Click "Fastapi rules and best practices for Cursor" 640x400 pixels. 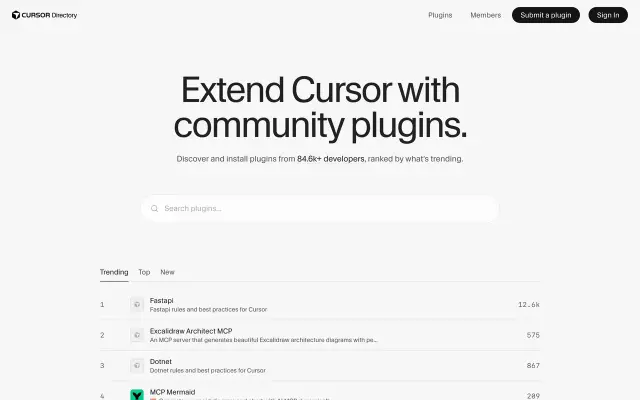point(208,309)
